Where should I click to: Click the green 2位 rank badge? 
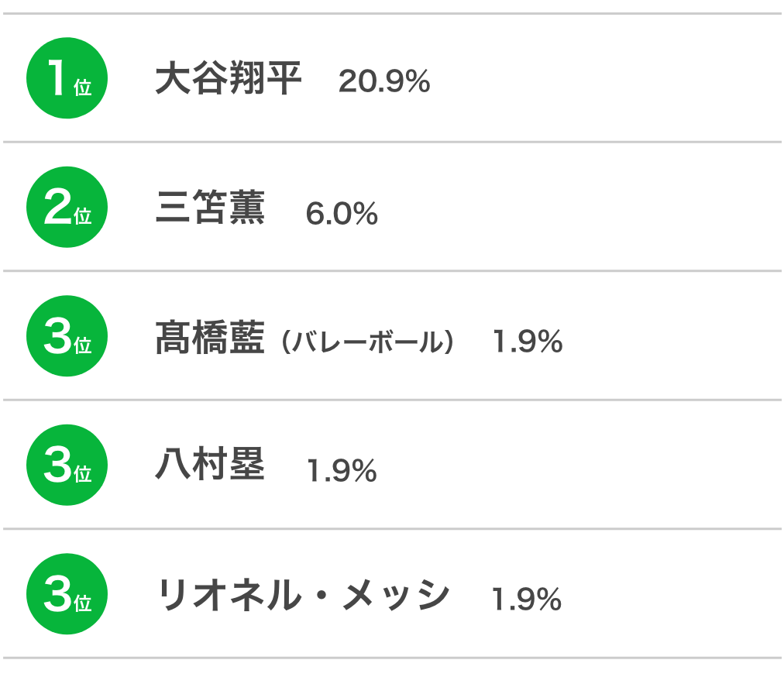click(x=67, y=207)
